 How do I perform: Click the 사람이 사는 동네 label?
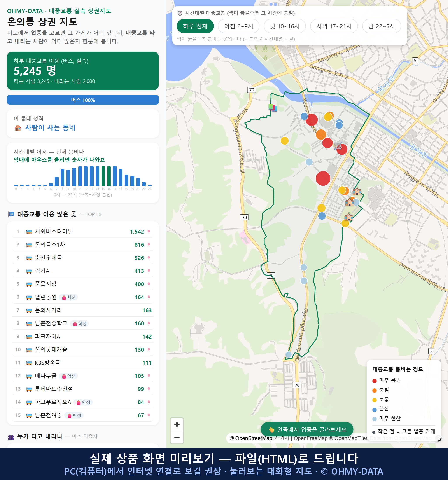50,128
